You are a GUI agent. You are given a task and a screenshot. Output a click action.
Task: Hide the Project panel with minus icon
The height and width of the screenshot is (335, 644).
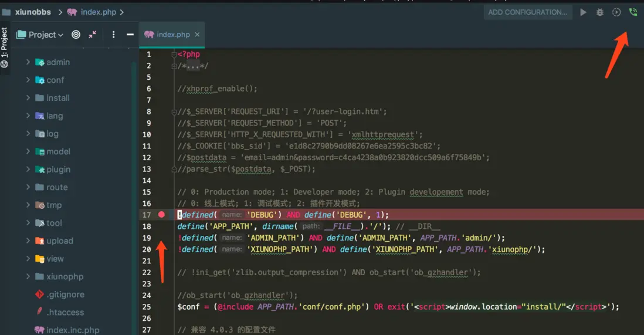click(130, 35)
